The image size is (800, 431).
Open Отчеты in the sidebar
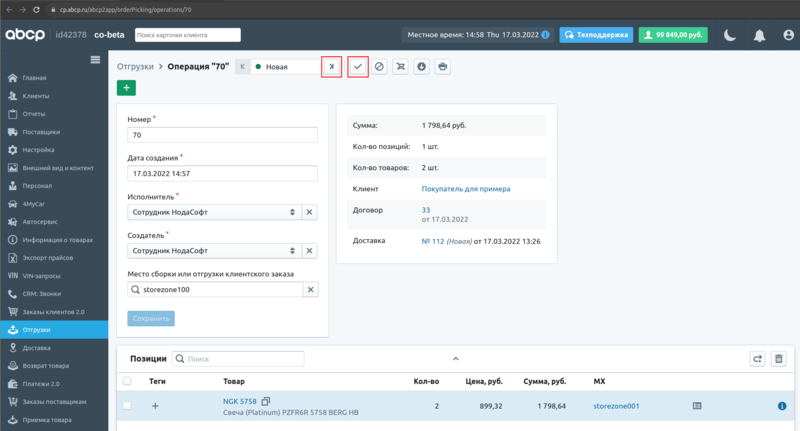coord(34,114)
